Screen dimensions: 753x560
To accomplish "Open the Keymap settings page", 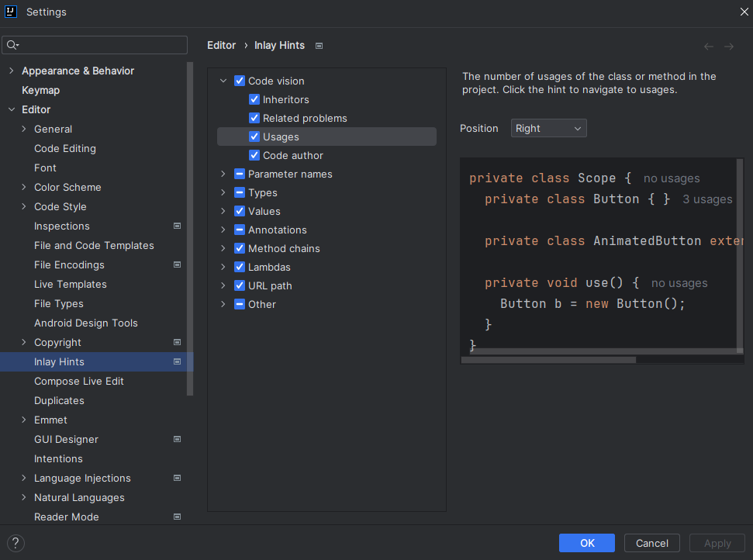I will (40, 90).
